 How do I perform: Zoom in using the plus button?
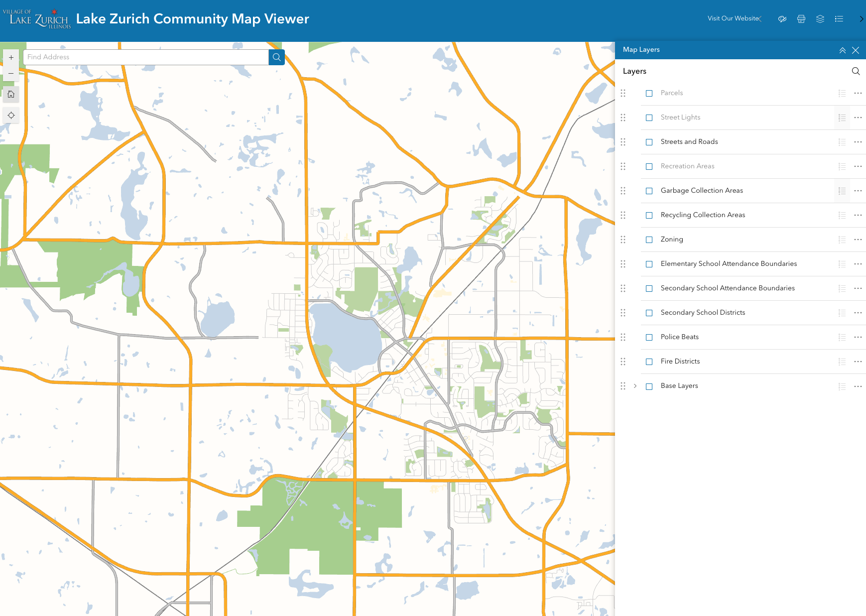pyautogui.click(x=11, y=57)
